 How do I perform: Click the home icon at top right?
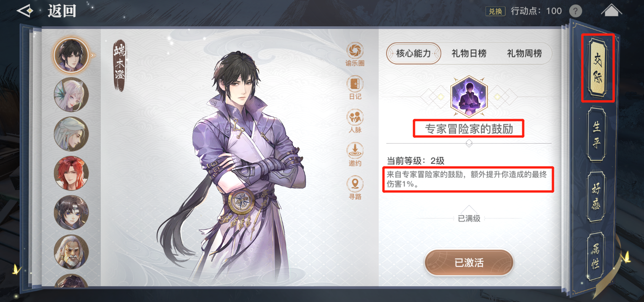tap(612, 10)
